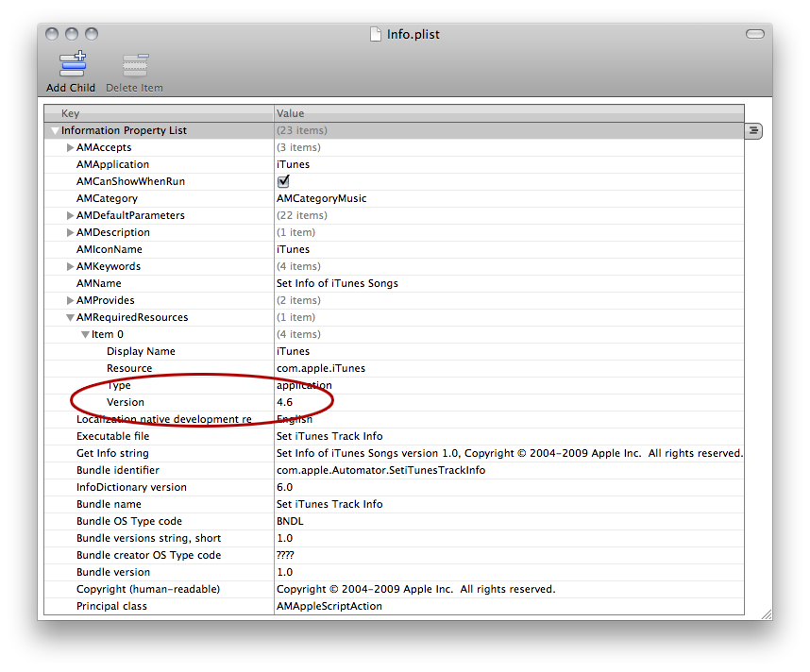Screen dimensions: 810x672
Task: Select the (23 items) value
Action: tap(302, 130)
